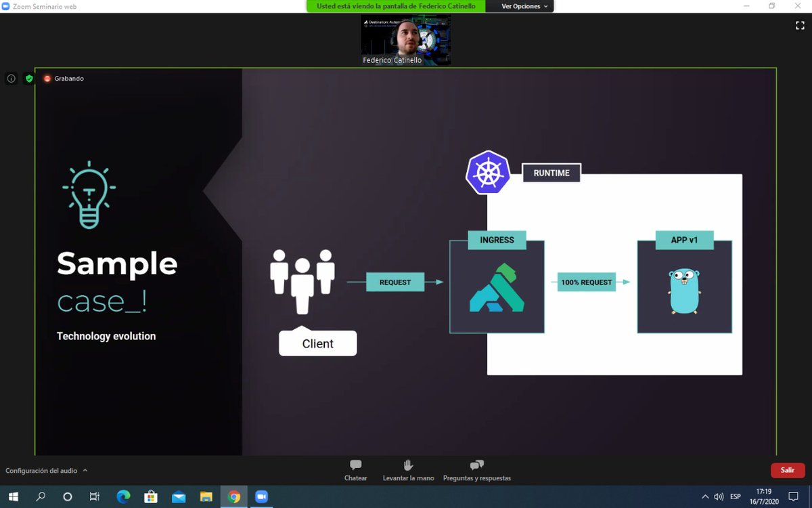Click the REQUEST label on the slide
The image size is (812, 508).
click(x=395, y=282)
